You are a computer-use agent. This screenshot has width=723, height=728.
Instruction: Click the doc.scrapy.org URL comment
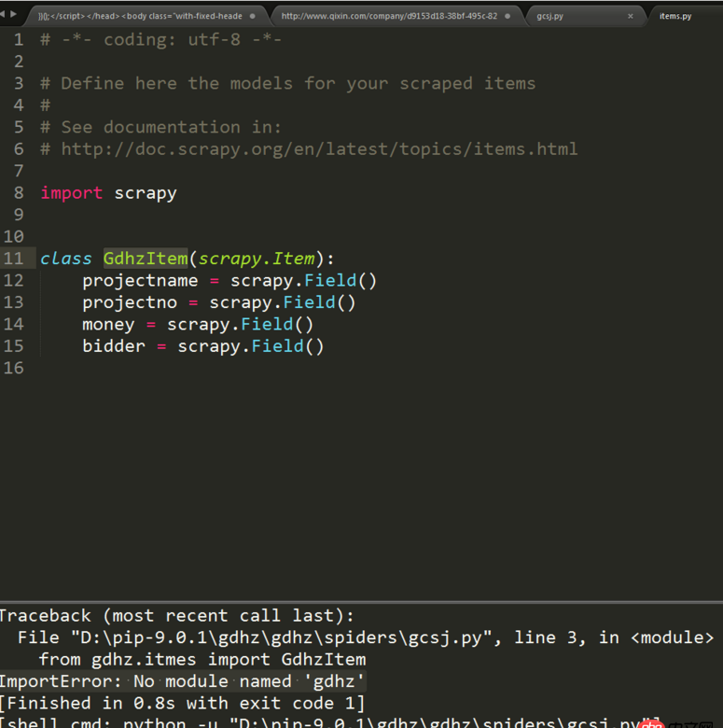point(309,149)
